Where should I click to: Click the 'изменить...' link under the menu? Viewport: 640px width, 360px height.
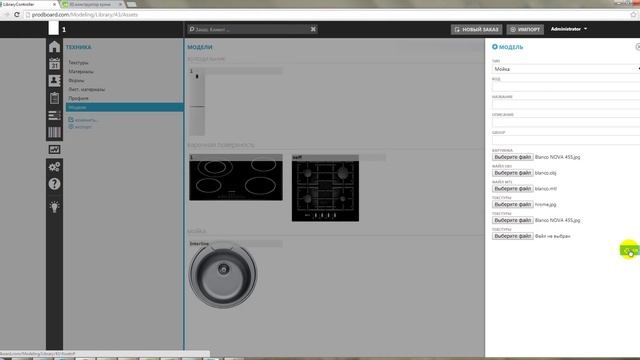[83, 120]
